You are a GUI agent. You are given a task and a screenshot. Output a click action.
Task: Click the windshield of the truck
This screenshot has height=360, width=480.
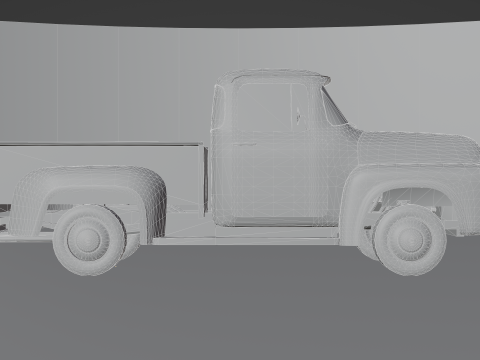pyautogui.click(x=334, y=106)
